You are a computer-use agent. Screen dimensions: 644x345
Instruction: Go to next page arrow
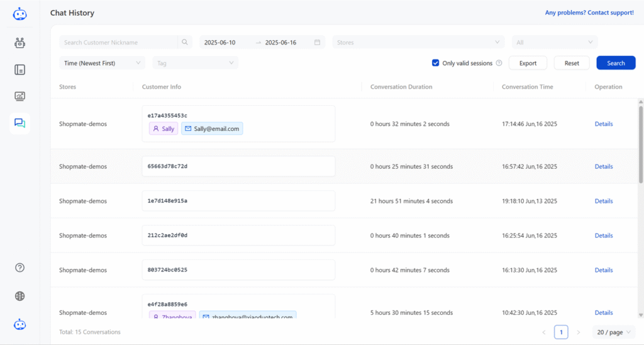click(x=579, y=332)
